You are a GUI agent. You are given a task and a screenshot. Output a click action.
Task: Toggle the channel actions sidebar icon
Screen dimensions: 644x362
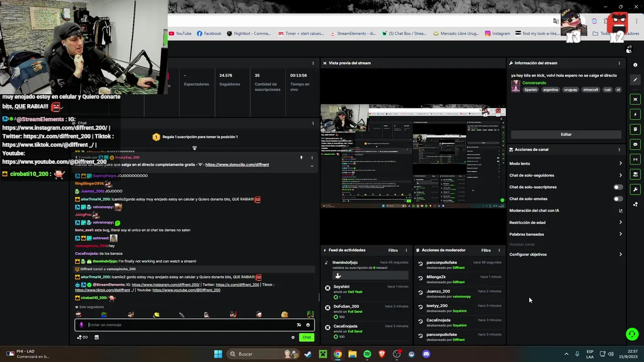tap(635, 174)
